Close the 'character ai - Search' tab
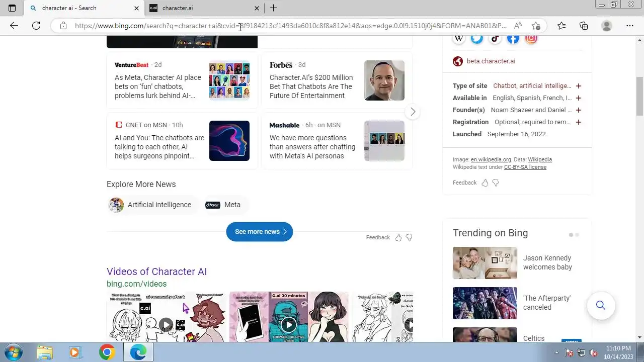Viewport: 644px width, 362px height. pyautogui.click(x=136, y=8)
